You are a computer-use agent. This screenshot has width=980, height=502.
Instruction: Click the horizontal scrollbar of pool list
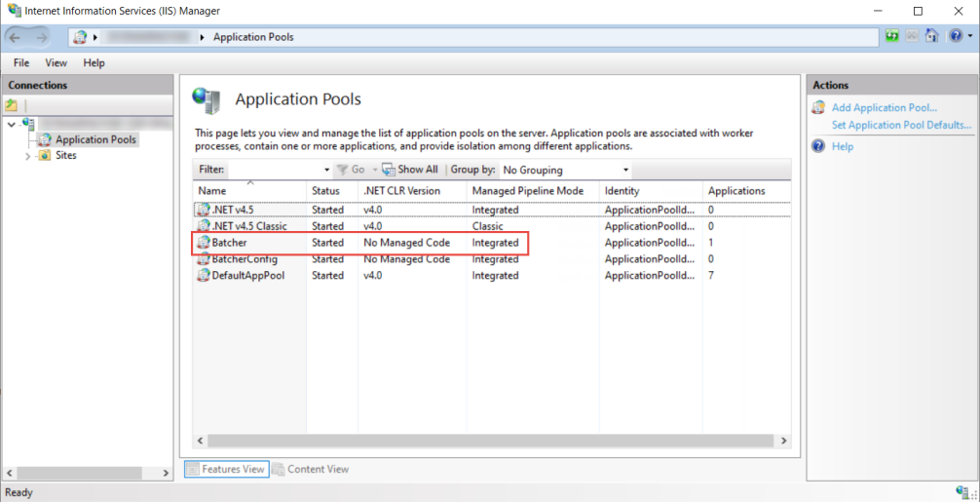click(487, 441)
